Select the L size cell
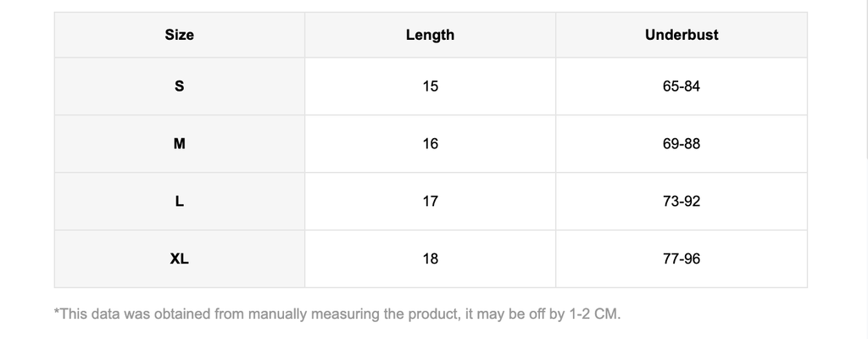This screenshot has height=339, width=868. 179,202
